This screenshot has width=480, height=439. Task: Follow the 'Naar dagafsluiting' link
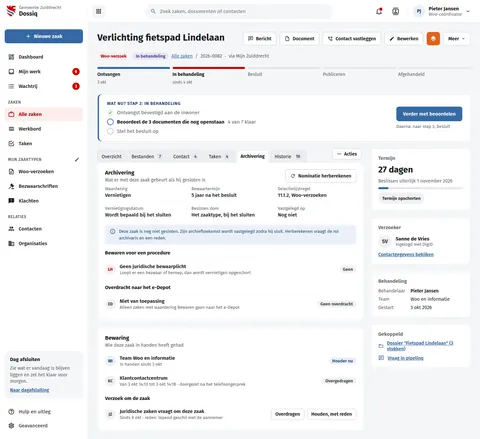[x=29, y=390]
